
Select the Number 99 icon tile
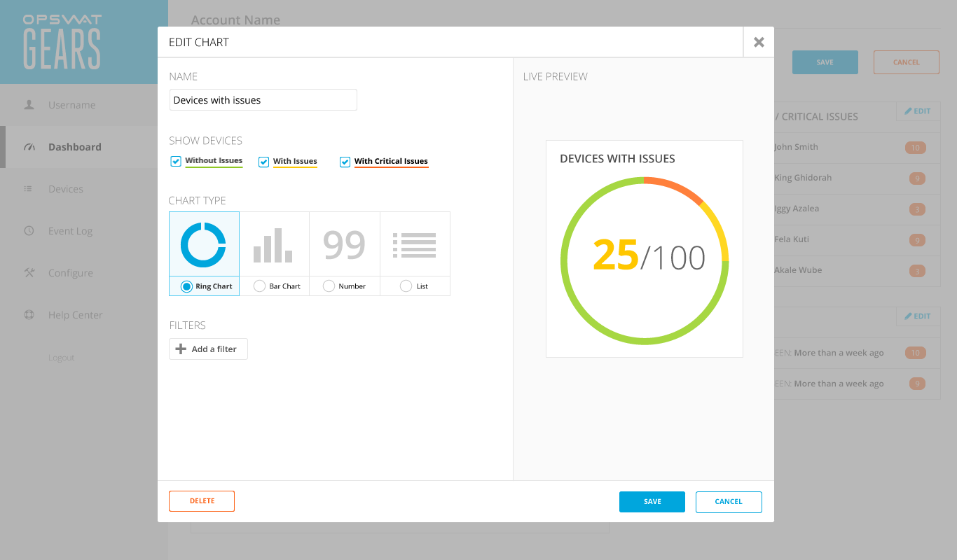pyautogui.click(x=344, y=244)
